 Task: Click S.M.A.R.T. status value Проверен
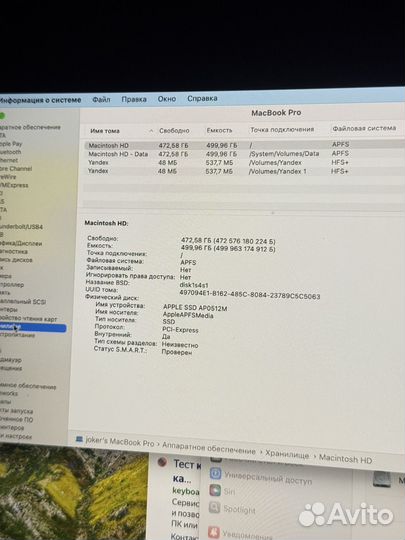pos(177,352)
